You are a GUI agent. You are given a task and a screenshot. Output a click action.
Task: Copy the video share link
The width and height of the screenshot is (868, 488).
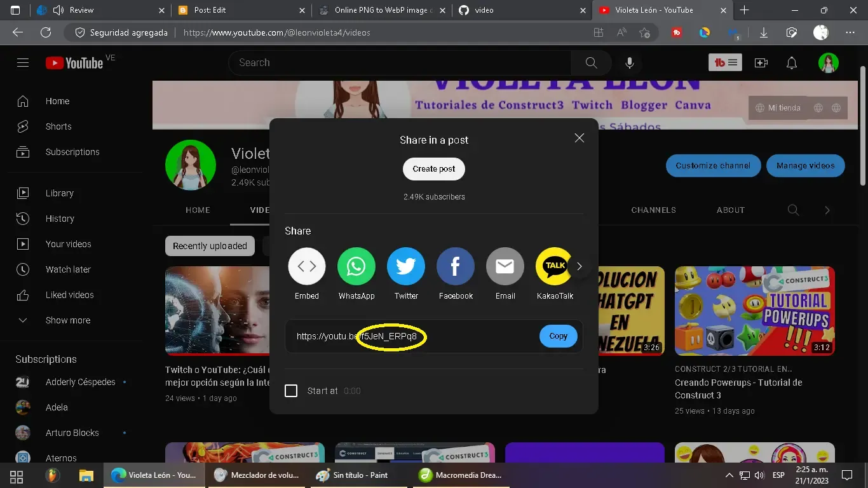point(559,336)
